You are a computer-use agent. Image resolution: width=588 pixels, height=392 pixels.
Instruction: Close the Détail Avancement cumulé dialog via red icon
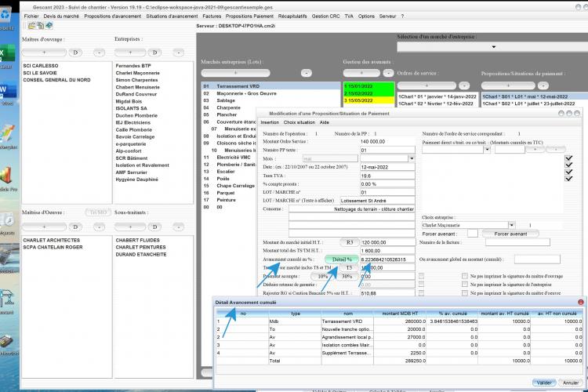coord(581,302)
